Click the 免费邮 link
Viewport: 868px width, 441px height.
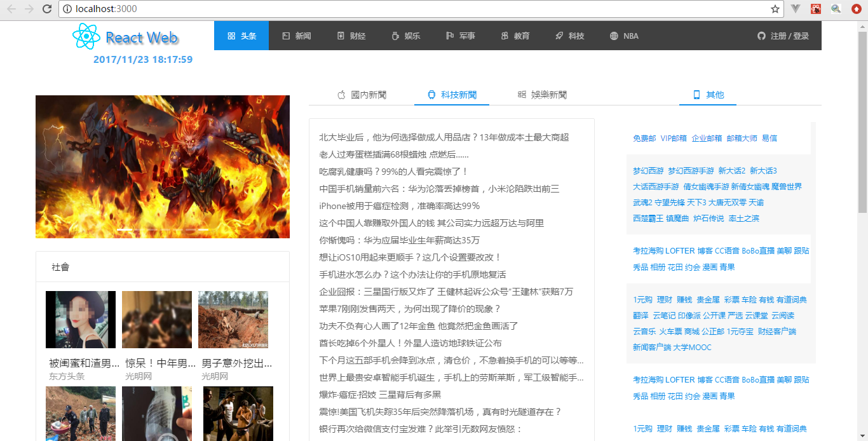pos(644,138)
